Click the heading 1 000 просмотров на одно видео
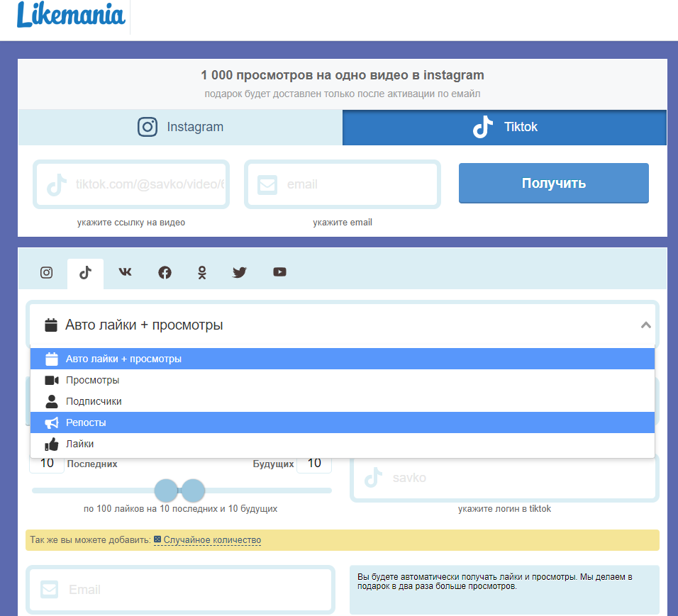678x616 pixels. 343,75
